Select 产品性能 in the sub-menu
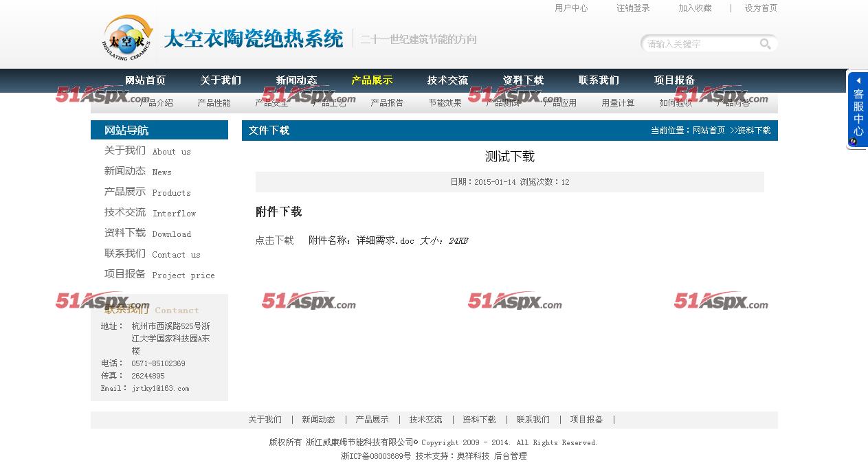The width and height of the screenshot is (868, 463). click(x=214, y=103)
